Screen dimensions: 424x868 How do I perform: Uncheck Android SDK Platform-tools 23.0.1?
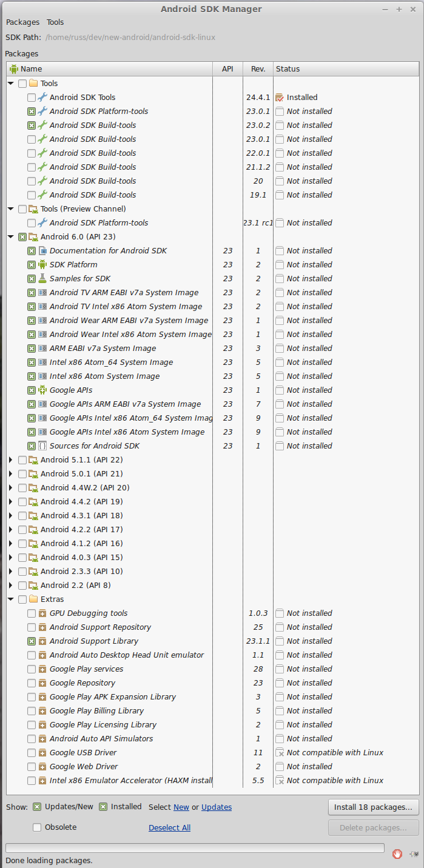pyautogui.click(x=32, y=111)
